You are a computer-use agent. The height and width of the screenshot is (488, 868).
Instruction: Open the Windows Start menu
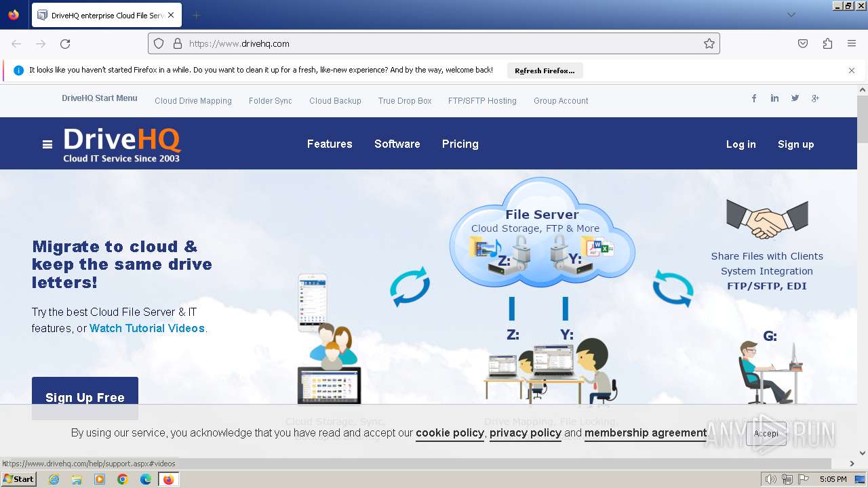click(x=19, y=479)
